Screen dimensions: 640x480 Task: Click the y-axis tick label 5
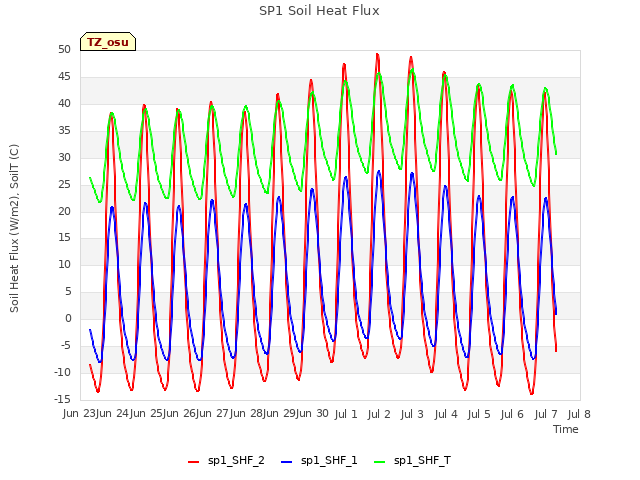(68, 291)
